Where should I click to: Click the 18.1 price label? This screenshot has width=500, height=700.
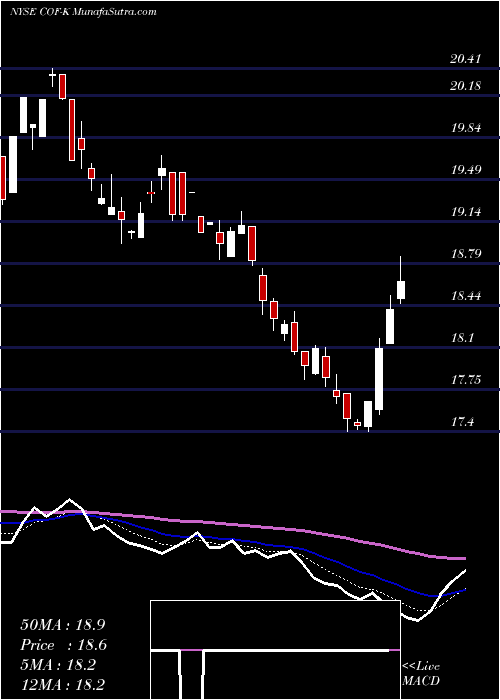(x=462, y=338)
